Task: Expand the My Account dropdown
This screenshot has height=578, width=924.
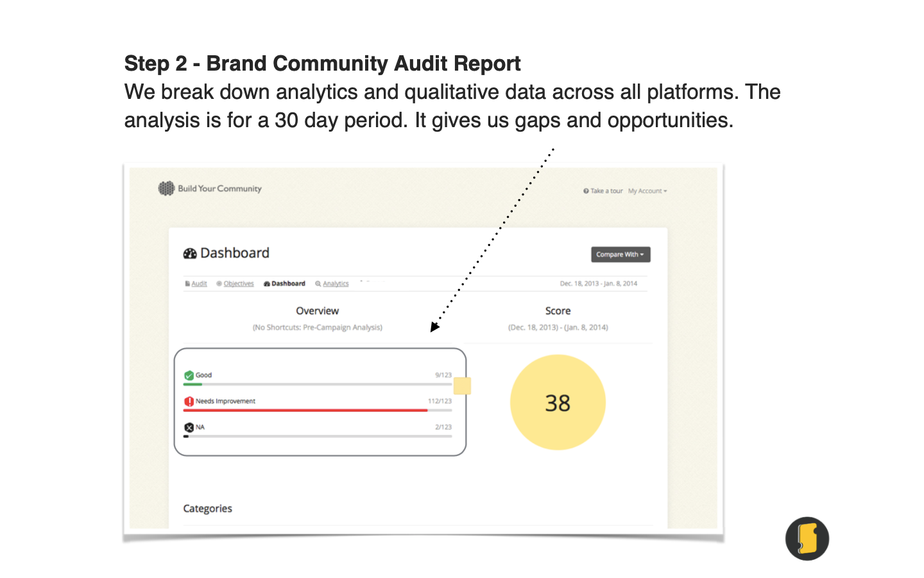Action: pos(647,191)
